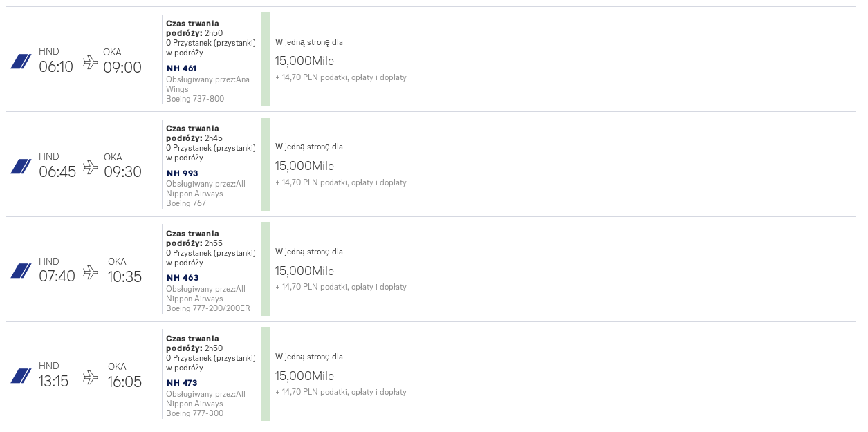
Task: Click the 06:10 departure time from HND
Action: (x=56, y=67)
